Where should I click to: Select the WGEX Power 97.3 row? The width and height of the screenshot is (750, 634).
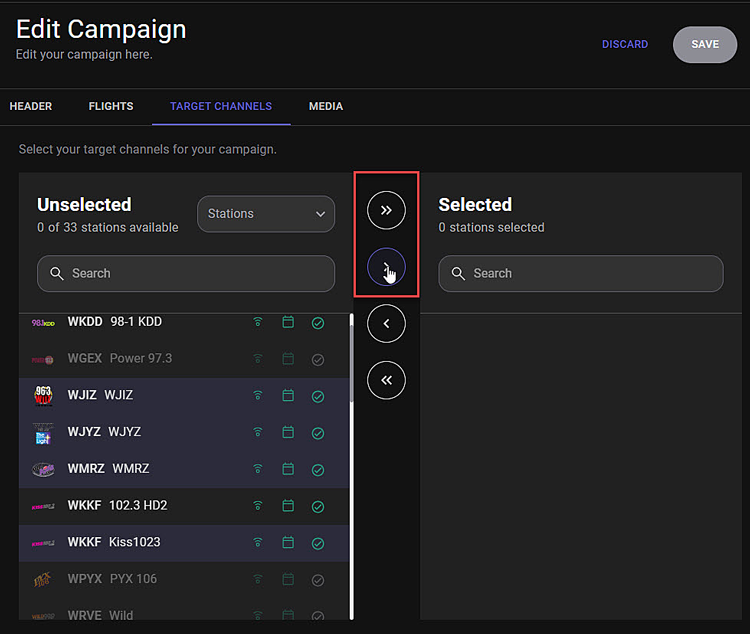click(x=184, y=359)
